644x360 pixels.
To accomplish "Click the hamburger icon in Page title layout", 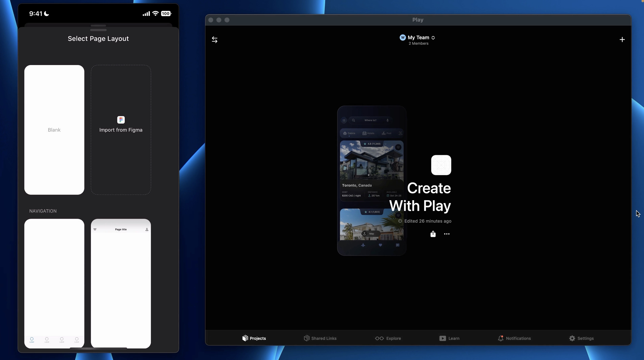I will (x=95, y=229).
